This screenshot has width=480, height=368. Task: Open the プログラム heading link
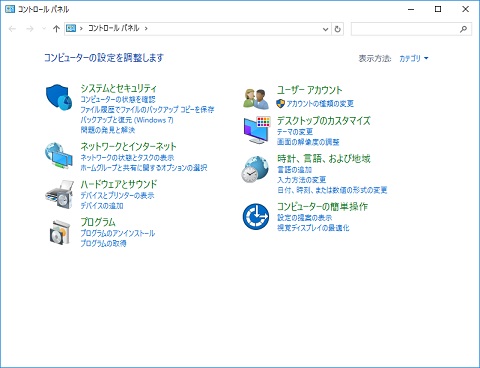pyautogui.click(x=98, y=222)
